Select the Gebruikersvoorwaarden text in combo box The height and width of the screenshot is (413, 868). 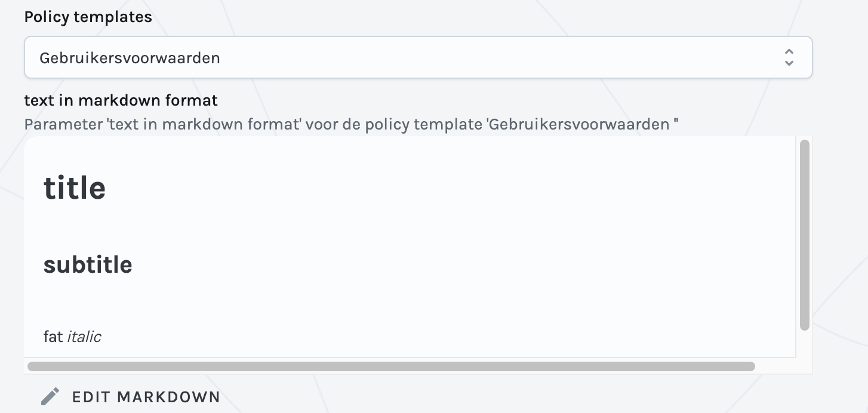click(x=130, y=58)
